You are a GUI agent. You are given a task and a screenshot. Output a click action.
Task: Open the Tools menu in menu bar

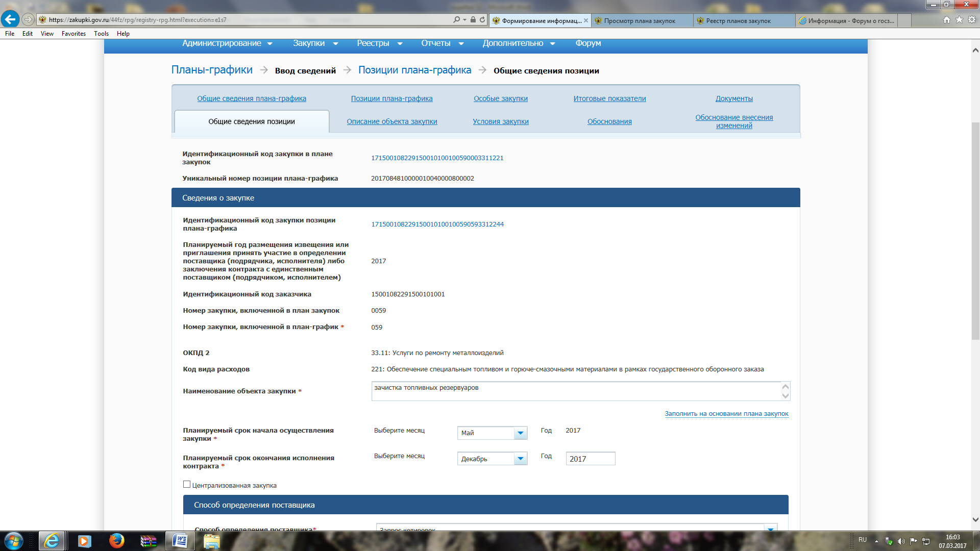click(101, 34)
